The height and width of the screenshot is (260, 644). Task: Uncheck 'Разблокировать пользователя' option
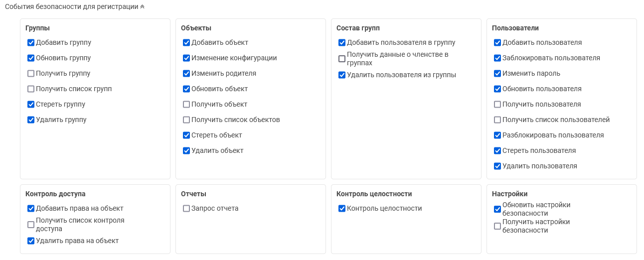[497, 135]
